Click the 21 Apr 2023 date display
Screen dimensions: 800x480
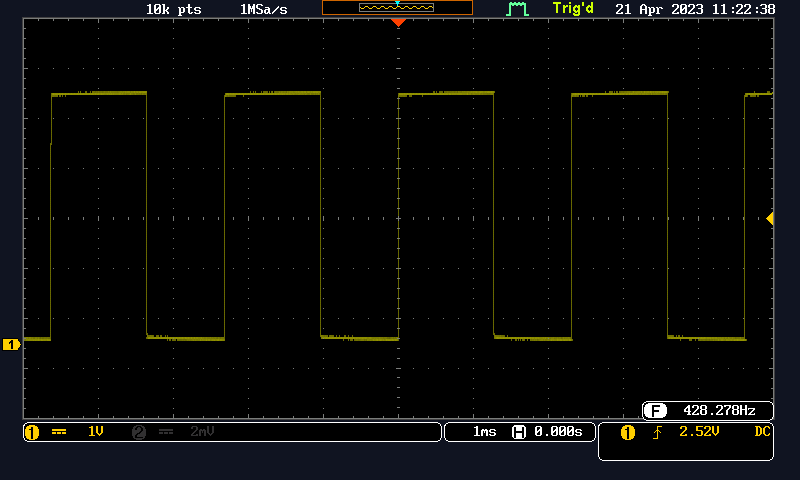[x=659, y=9]
